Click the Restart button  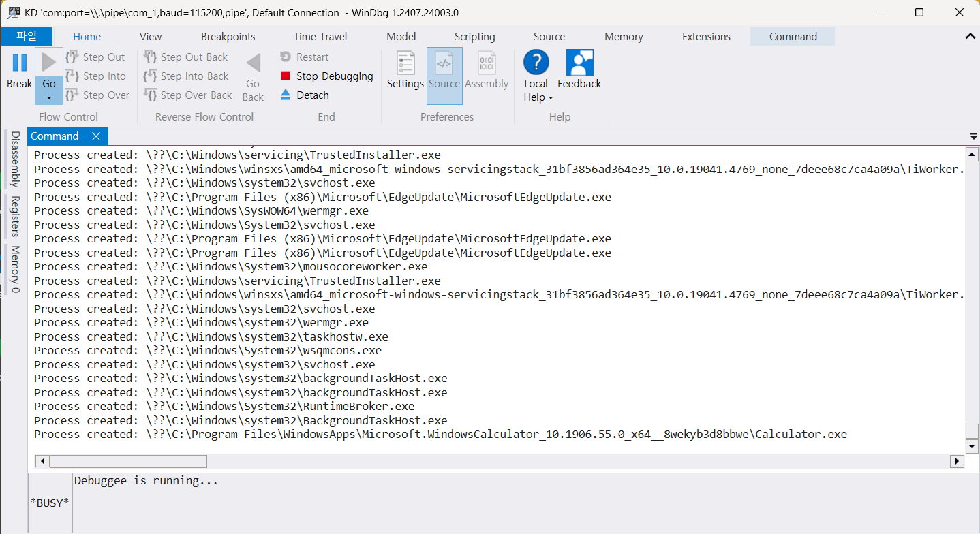click(x=304, y=57)
